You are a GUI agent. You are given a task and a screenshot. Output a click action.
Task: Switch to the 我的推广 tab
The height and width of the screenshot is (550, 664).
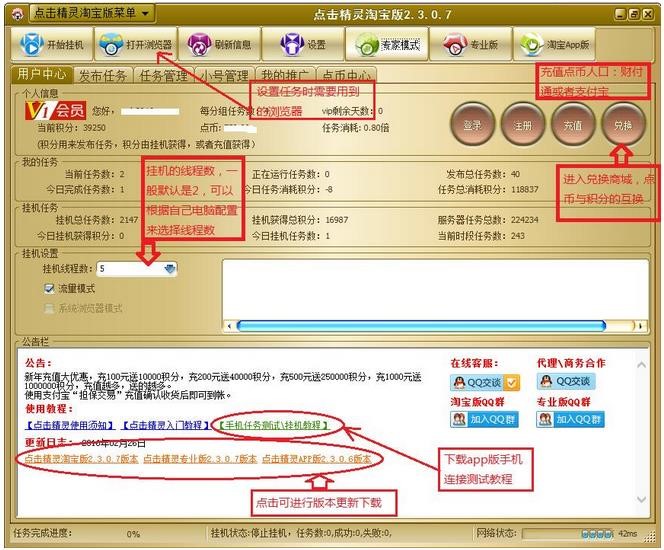point(285,75)
